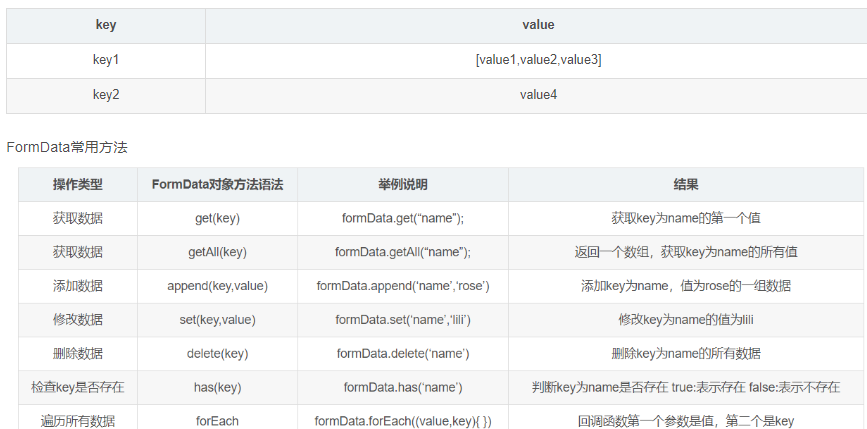
Task: Click the 添加key为name，值为rose的一组数据 result cell
Action: pos(686,286)
